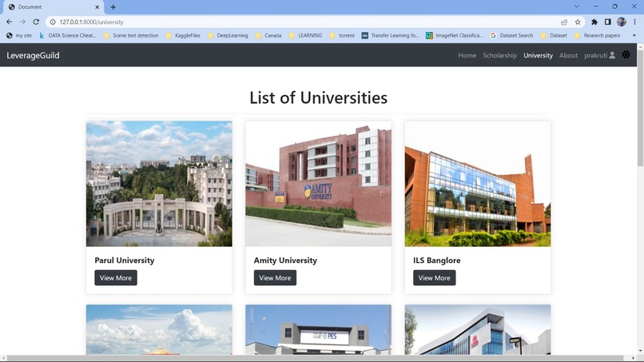
Task: Restore down the browser window
Action: [615, 6]
